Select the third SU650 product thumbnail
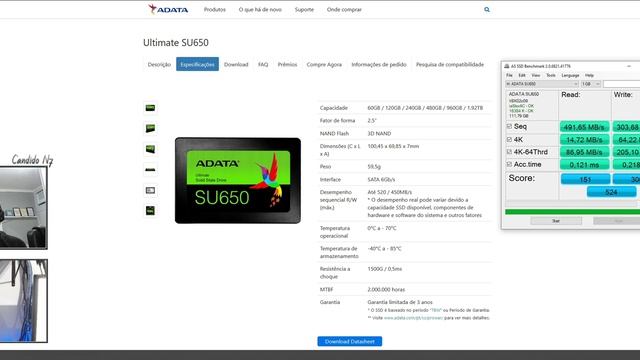This screenshot has width=640, height=360. point(150,149)
